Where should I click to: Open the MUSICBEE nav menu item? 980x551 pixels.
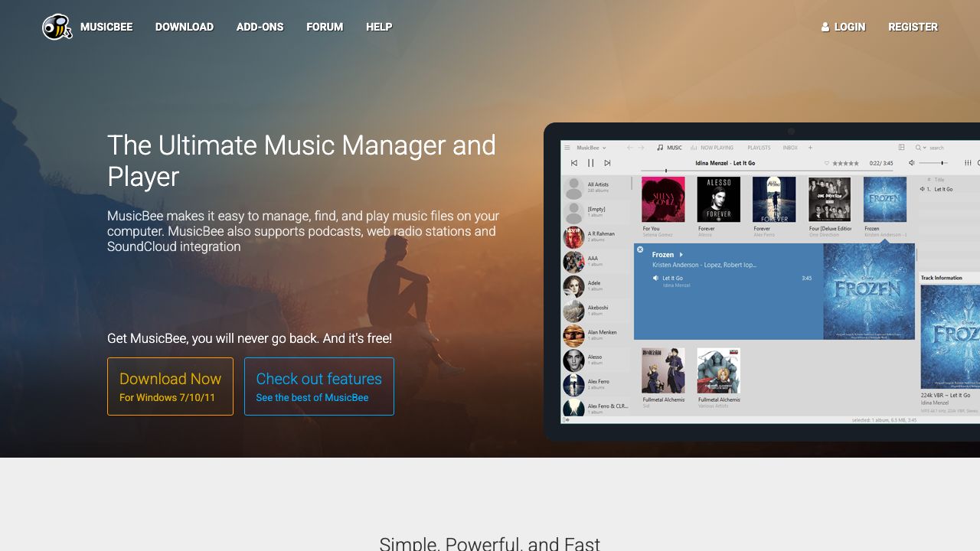click(106, 27)
